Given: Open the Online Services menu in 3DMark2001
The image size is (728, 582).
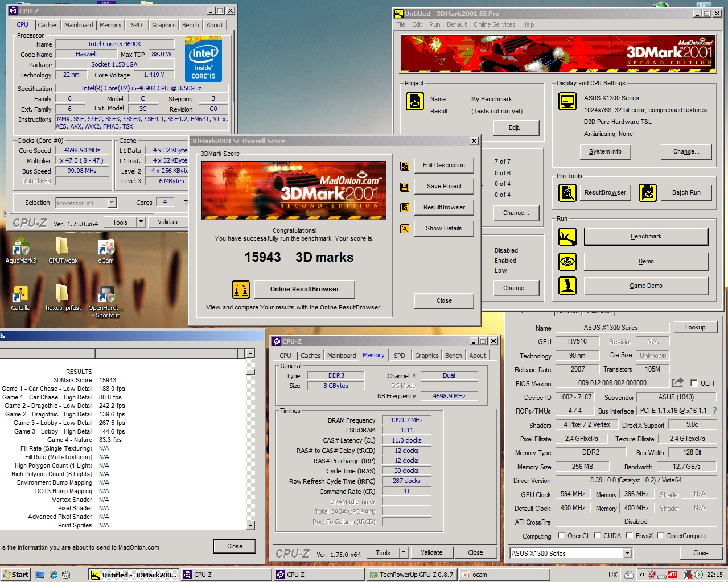Looking at the screenshot, I should 494,24.
